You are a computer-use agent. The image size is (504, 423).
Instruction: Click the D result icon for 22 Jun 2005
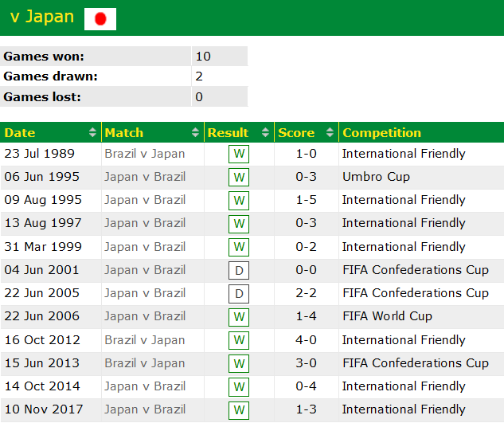[x=239, y=294]
